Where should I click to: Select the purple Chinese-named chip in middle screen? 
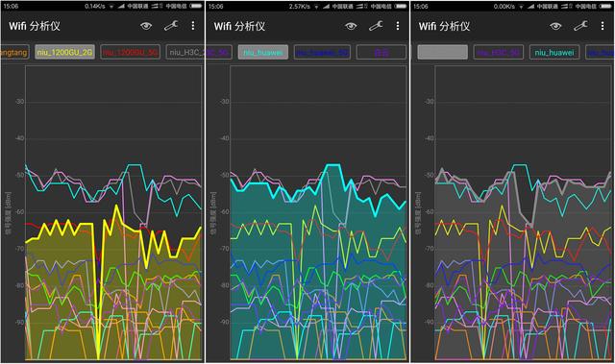click(381, 52)
